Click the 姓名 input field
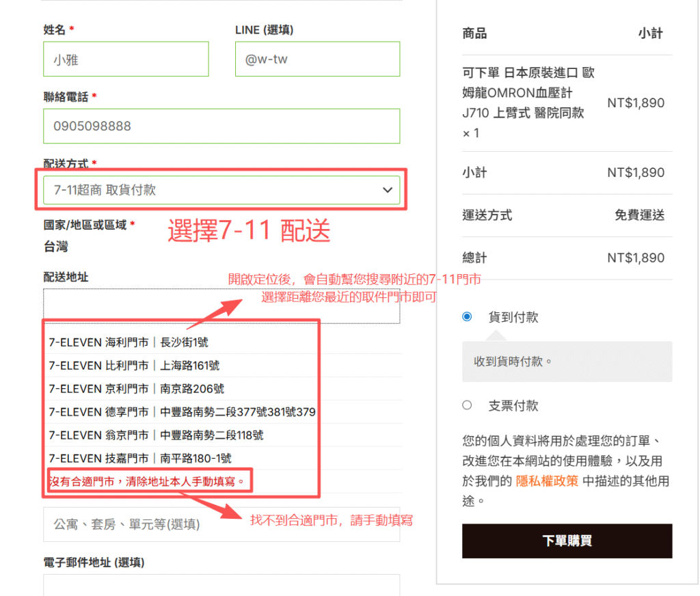This screenshot has height=596, width=700. pyautogui.click(x=126, y=59)
